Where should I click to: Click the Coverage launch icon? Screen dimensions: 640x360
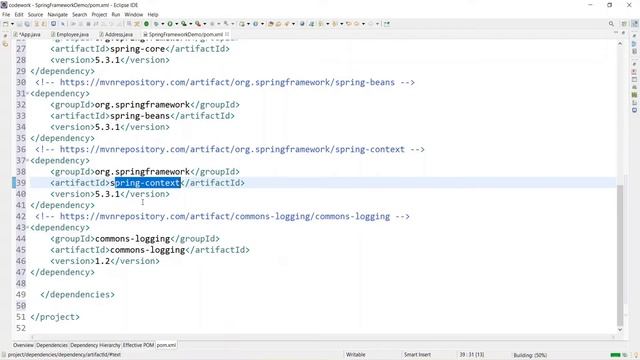click(184, 24)
